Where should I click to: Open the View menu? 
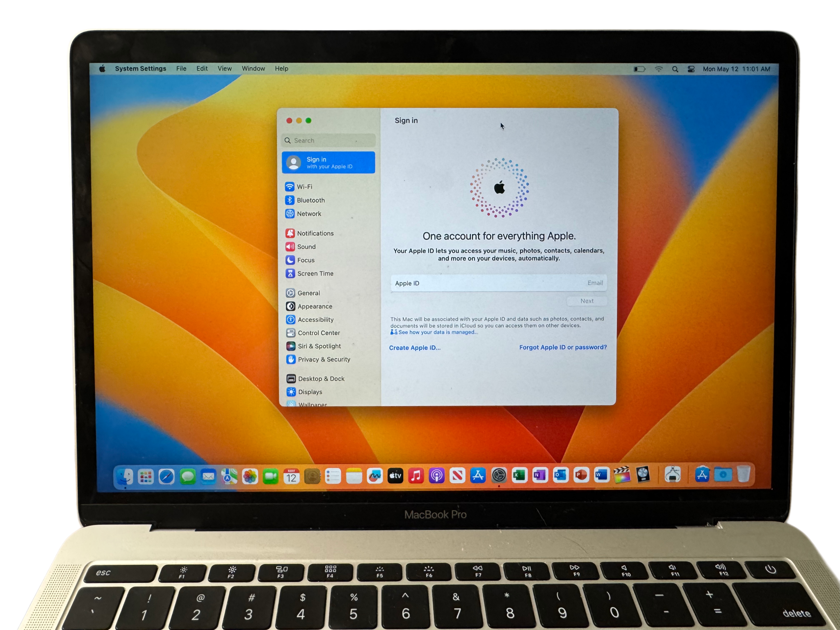[x=224, y=68]
